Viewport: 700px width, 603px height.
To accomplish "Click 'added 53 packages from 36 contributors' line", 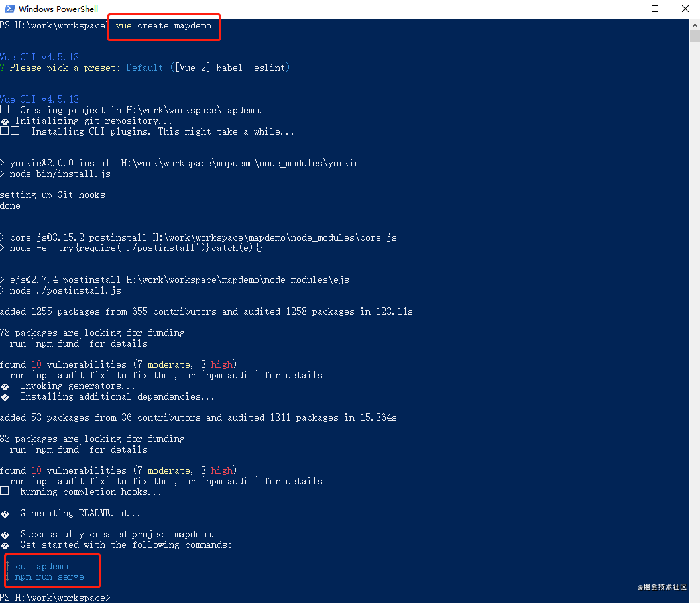I will 198,417.
